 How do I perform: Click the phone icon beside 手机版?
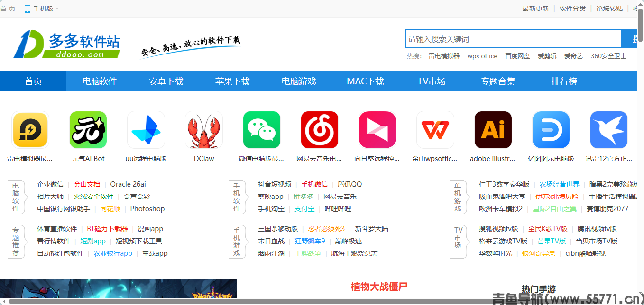click(28, 9)
